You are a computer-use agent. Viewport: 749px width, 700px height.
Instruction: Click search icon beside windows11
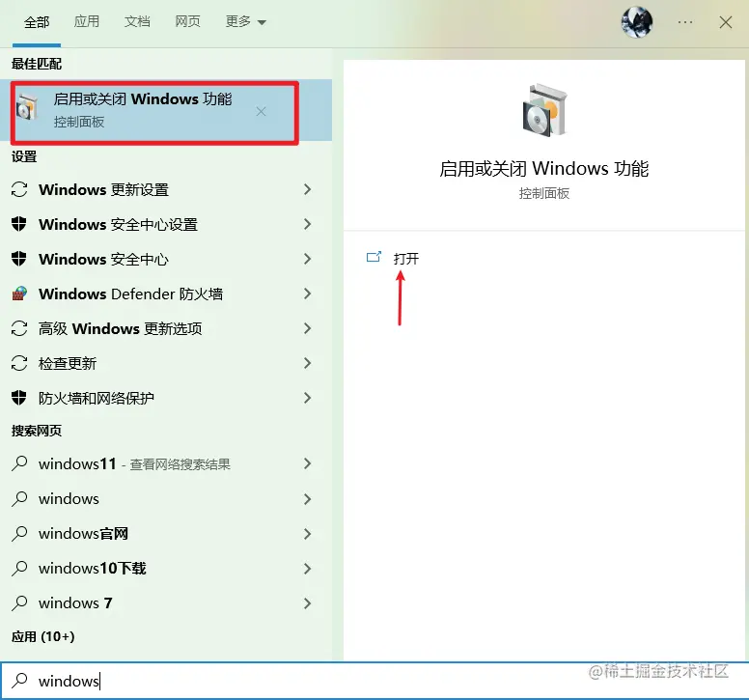(19, 463)
